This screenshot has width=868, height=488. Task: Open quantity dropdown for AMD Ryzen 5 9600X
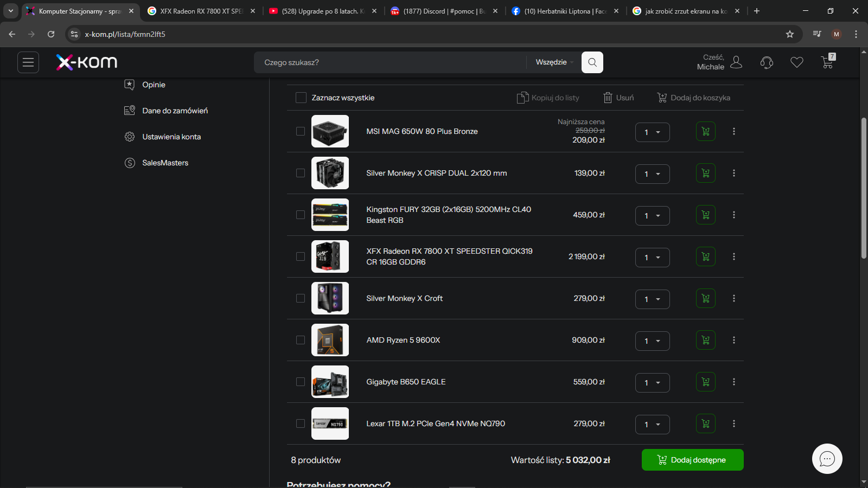tap(653, 341)
